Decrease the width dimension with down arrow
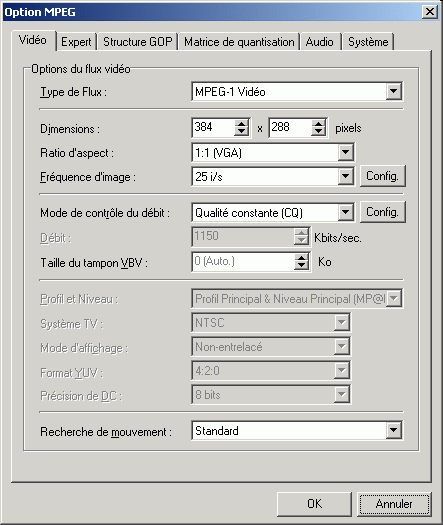 (241, 132)
